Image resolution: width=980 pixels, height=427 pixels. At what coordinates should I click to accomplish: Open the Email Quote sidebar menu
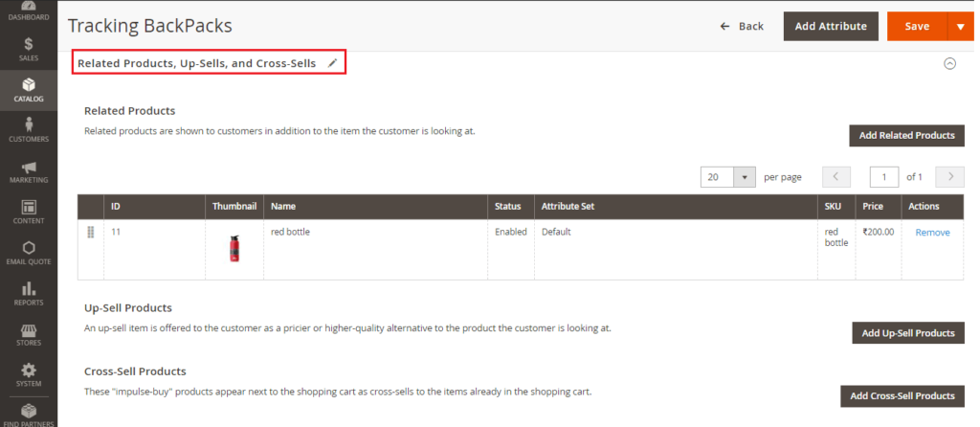pyautogui.click(x=29, y=253)
